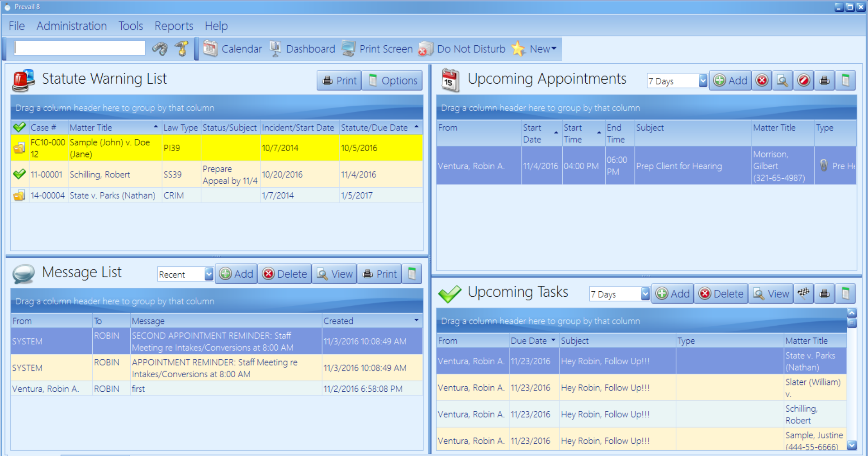Add a new upcoming appointment
The width and height of the screenshot is (868, 456).
(x=730, y=81)
